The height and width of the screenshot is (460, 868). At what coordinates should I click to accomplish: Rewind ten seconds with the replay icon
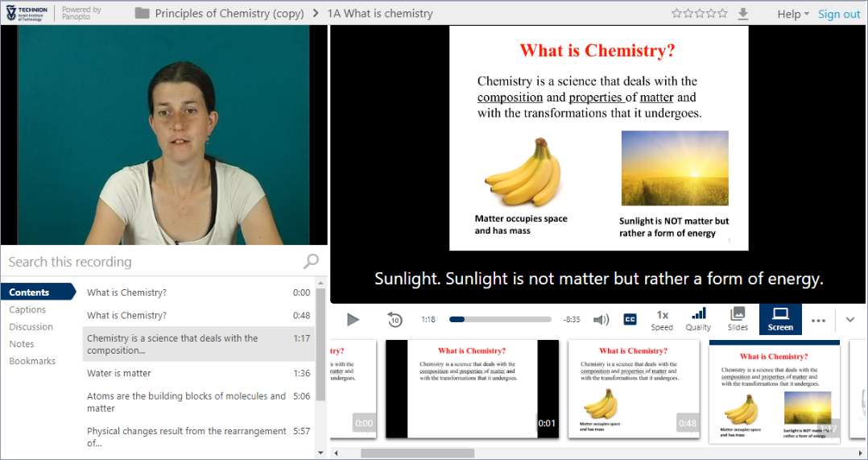tap(395, 319)
